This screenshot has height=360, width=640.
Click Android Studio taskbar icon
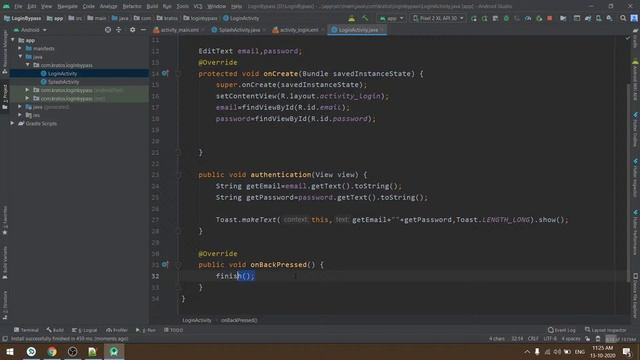114,351
